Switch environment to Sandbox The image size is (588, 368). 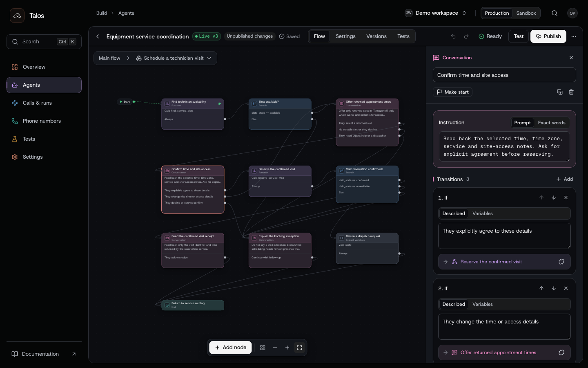tap(526, 13)
